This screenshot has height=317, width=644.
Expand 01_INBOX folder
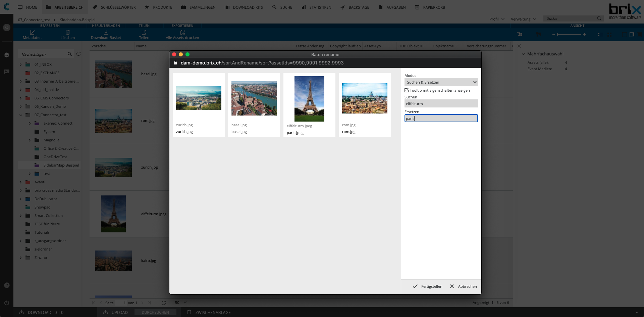(20, 64)
